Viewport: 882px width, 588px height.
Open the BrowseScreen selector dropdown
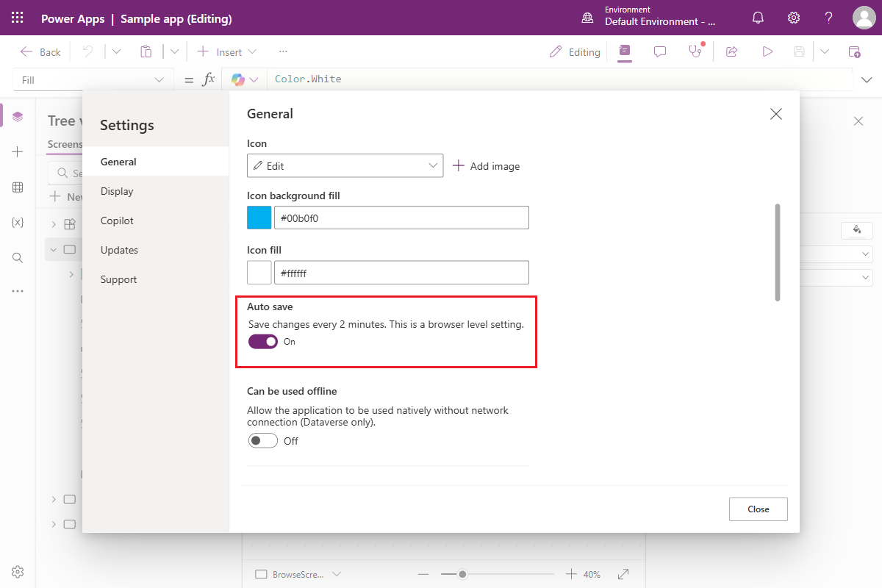point(298,574)
